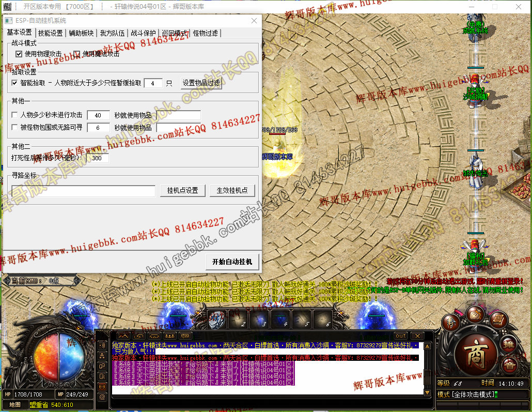Open the skill book icon

[498, 319]
